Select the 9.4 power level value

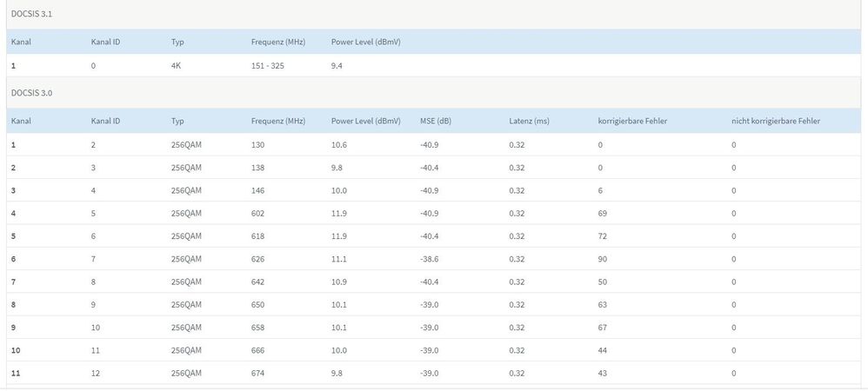(337, 65)
